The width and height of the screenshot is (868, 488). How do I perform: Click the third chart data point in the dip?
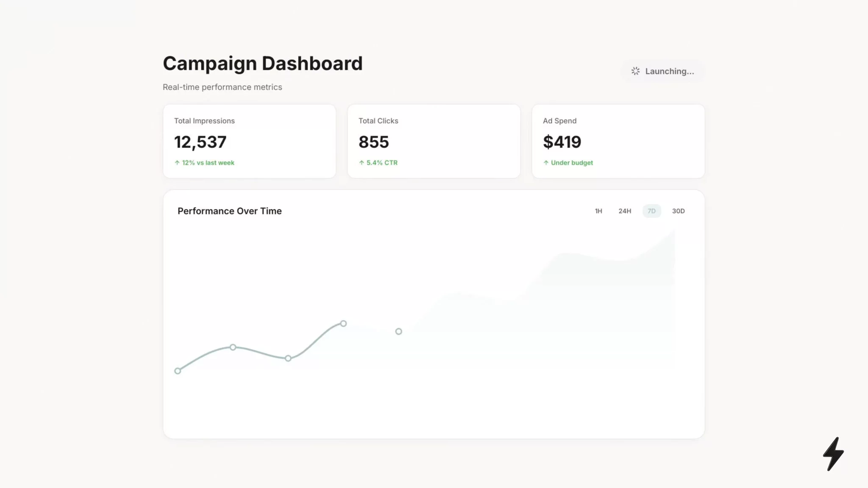coord(288,358)
